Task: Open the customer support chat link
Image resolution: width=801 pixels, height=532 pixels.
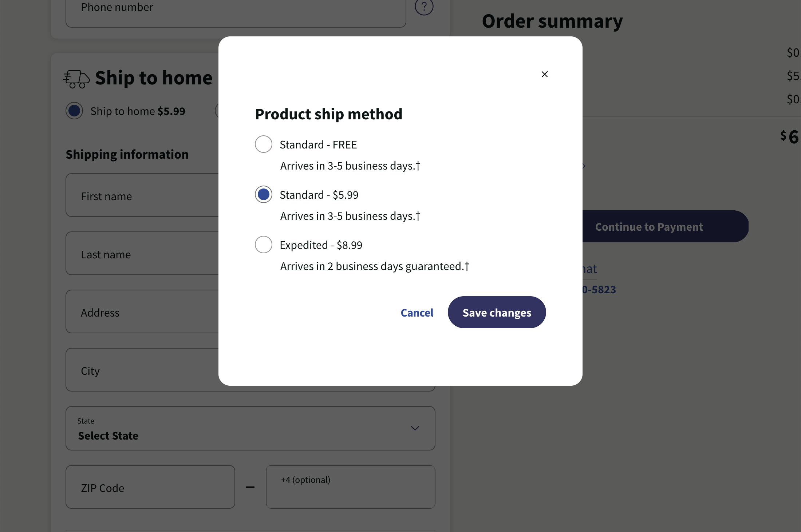Action: [x=590, y=269]
